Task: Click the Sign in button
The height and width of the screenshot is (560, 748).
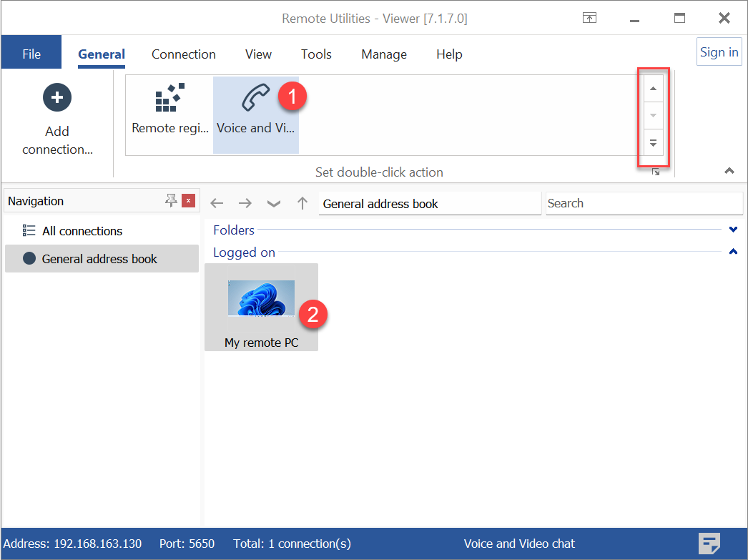Action: [719, 52]
